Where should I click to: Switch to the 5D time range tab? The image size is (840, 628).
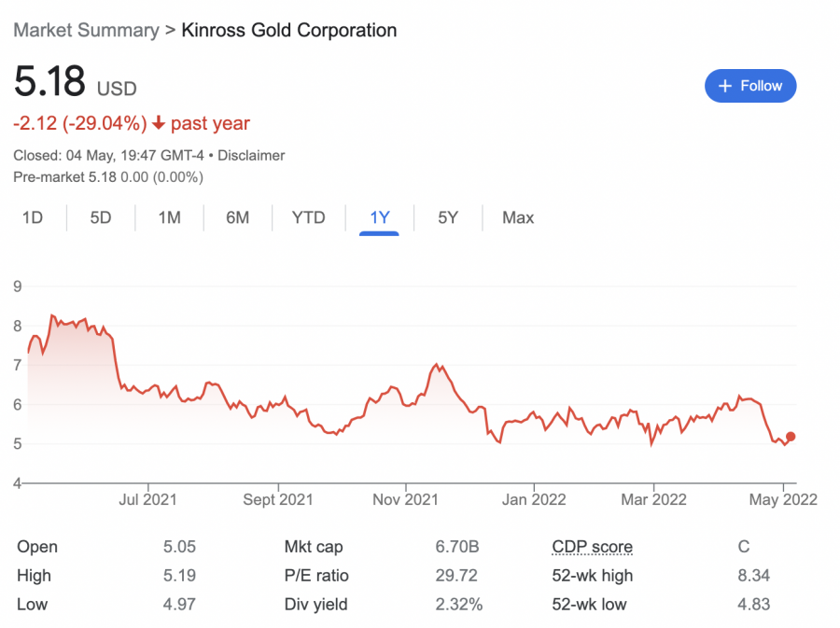click(x=101, y=217)
